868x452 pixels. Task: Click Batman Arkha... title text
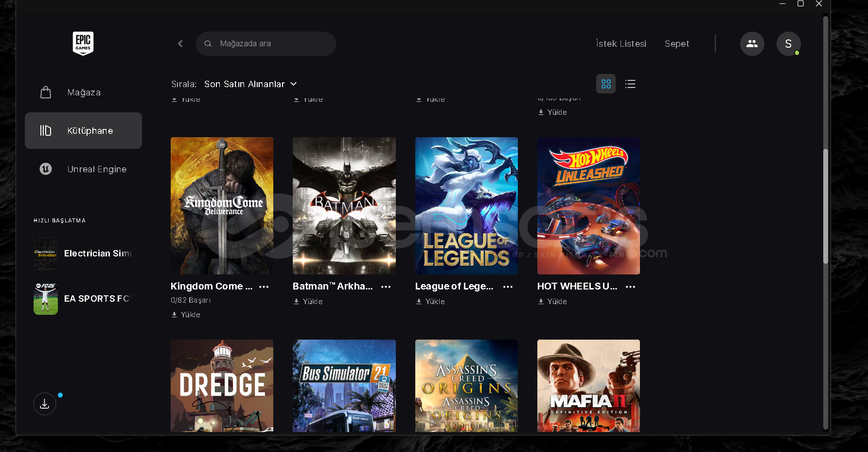tap(333, 287)
